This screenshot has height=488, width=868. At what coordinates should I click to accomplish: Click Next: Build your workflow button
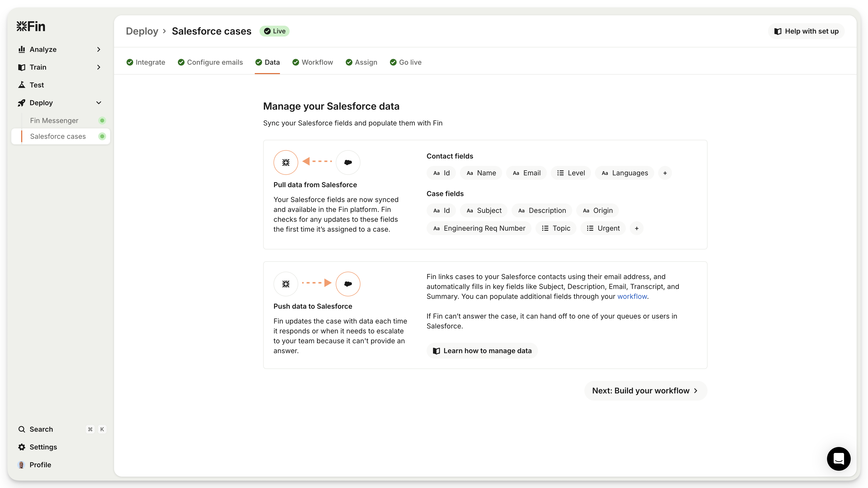tap(645, 391)
